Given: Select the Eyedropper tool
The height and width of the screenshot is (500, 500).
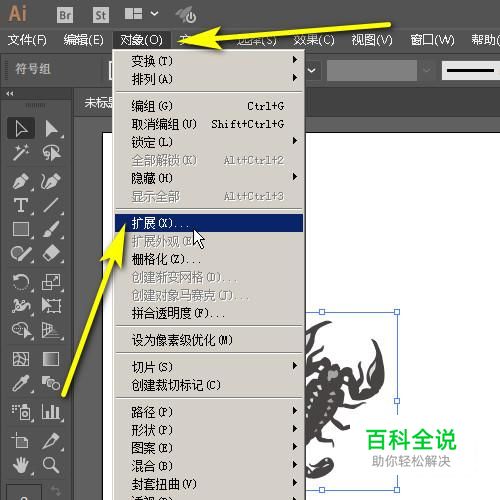Looking at the screenshot, I should tap(21, 383).
